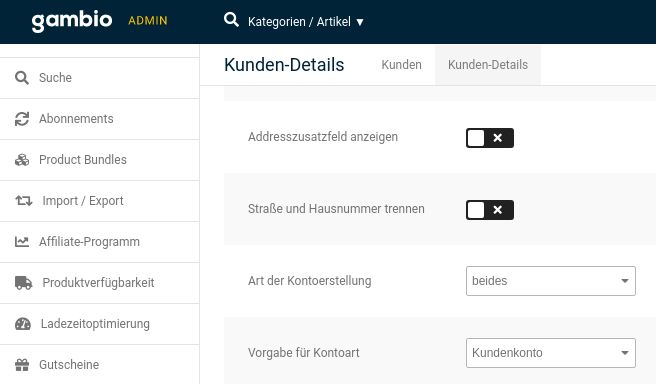
Task: Click the Affiliate-Programm chart icon
Action: point(22,242)
